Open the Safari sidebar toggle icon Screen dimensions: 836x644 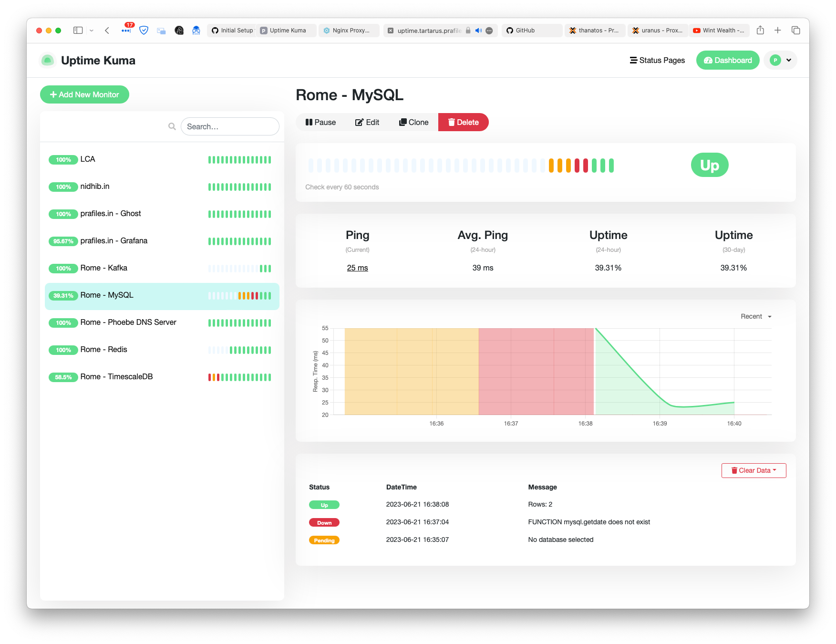point(78,30)
